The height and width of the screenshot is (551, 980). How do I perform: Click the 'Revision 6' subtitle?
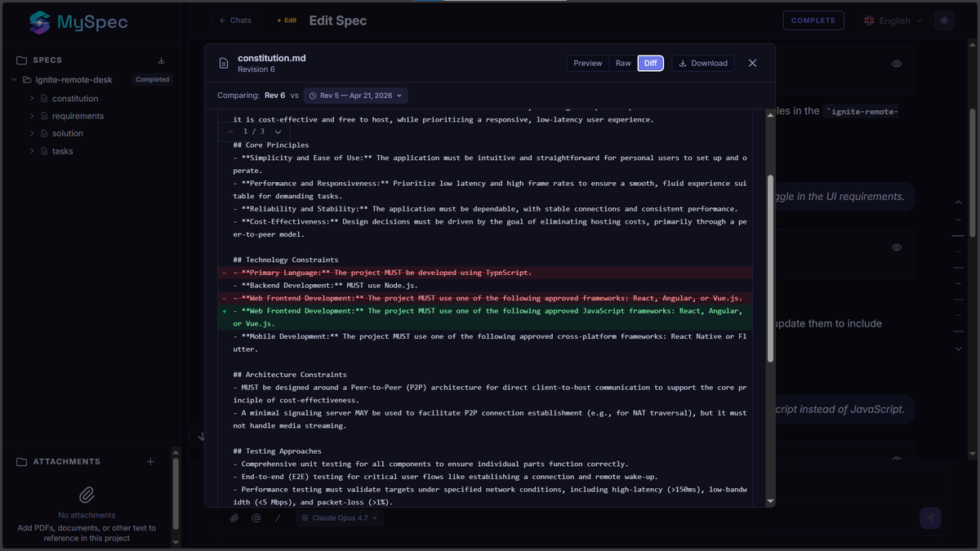pyautogui.click(x=256, y=69)
